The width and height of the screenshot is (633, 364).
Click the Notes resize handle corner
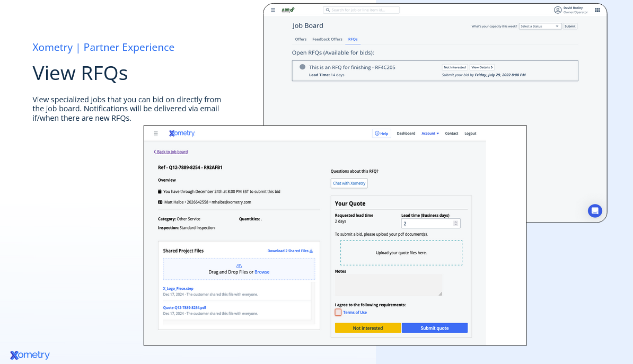coord(441,294)
